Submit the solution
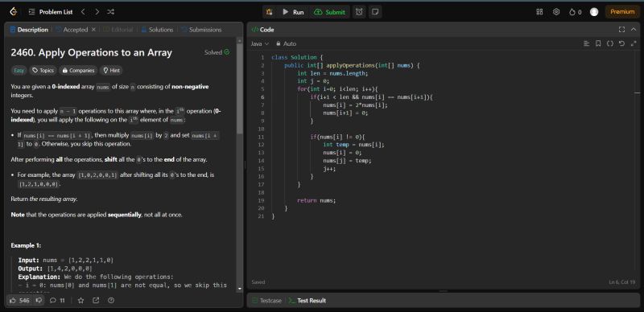Viewport: 644px width, 312px height. click(x=329, y=12)
